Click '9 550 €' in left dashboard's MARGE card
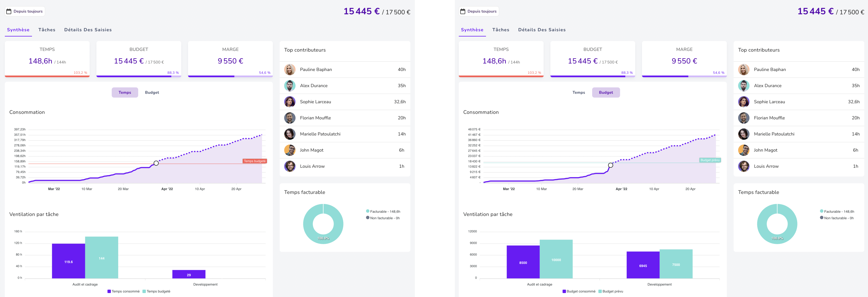Screen dimensions: 868x297 (x=231, y=61)
